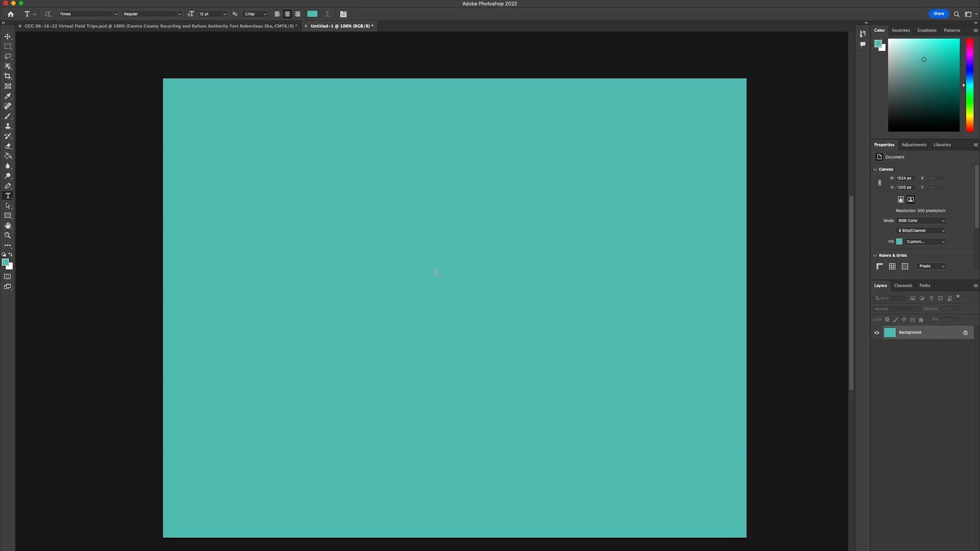The height and width of the screenshot is (551, 980).
Task: Select the Zoom tool
Action: [x=8, y=236]
